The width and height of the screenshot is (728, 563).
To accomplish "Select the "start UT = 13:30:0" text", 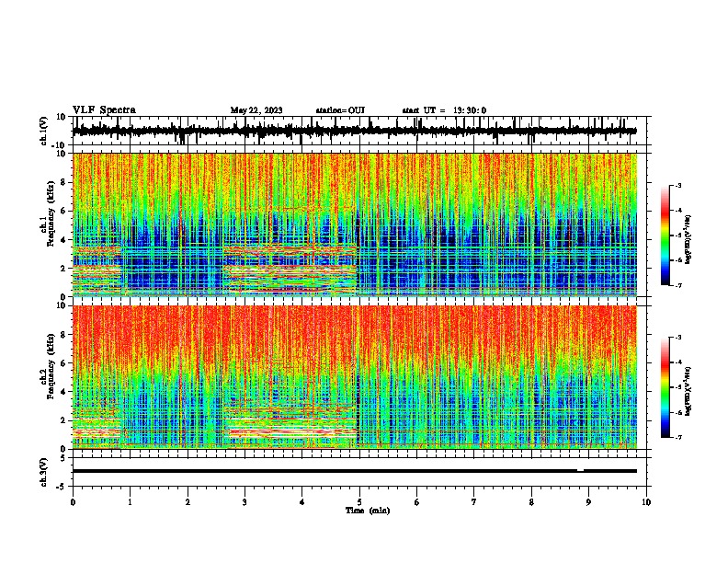I will [x=444, y=110].
